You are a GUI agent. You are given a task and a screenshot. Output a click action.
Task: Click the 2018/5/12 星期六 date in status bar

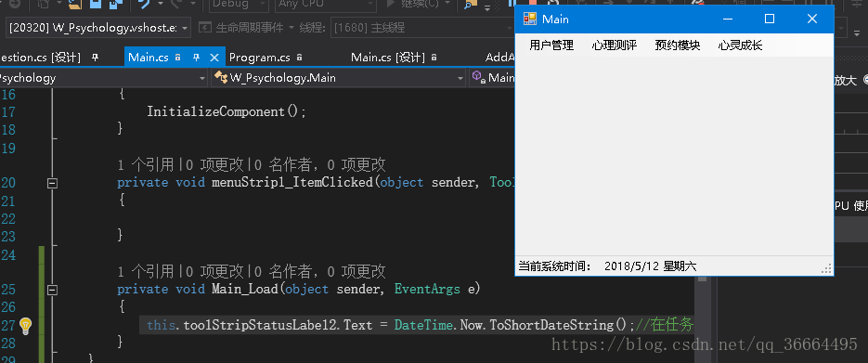point(651,266)
